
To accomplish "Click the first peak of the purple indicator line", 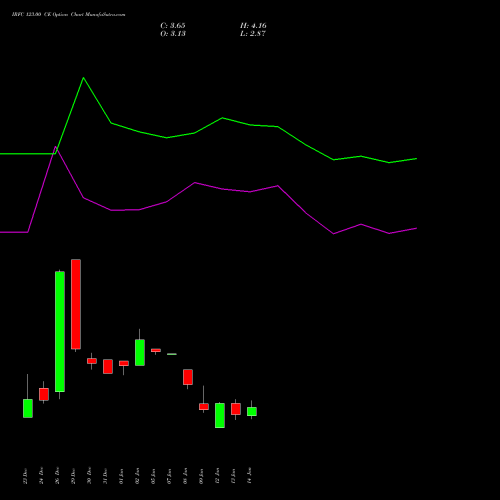I will [x=56, y=147].
